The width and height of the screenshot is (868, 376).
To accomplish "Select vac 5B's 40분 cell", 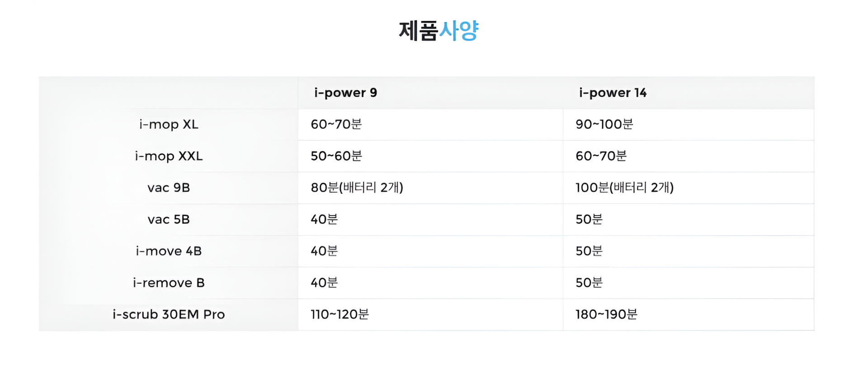I will point(324,219).
